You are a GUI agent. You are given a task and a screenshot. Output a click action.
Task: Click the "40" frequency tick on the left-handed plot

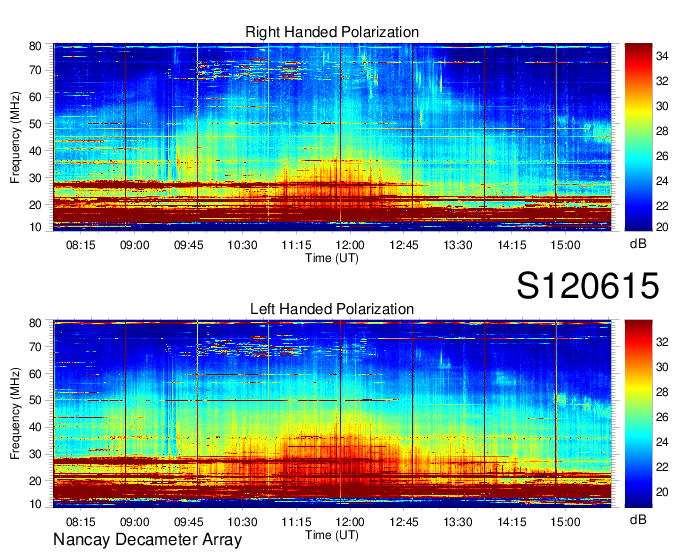pyautogui.click(x=35, y=427)
